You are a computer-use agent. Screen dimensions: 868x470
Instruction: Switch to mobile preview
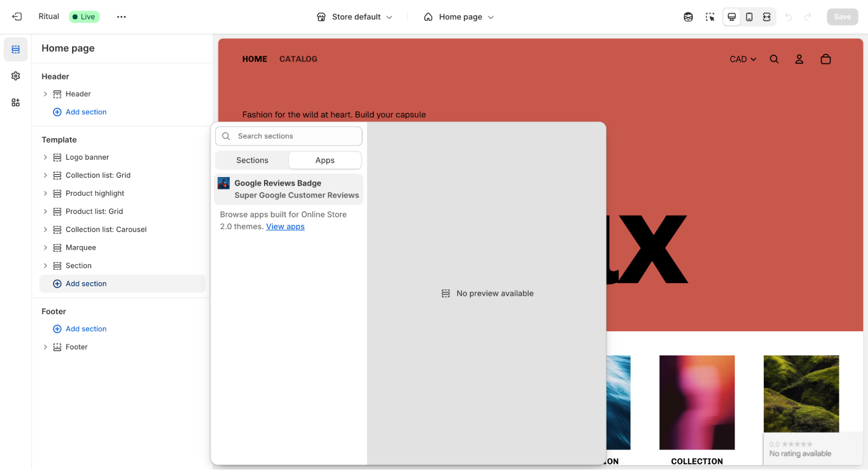(749, 17)
